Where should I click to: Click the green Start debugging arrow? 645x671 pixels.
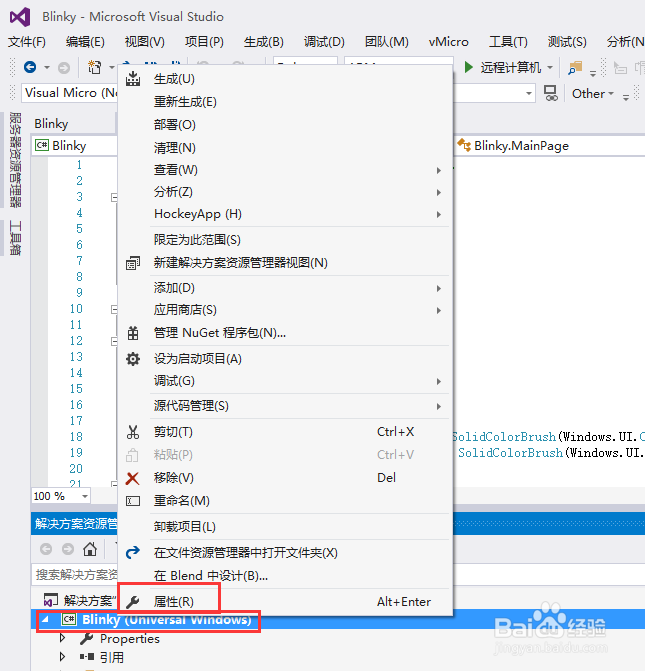click(469, 67)
